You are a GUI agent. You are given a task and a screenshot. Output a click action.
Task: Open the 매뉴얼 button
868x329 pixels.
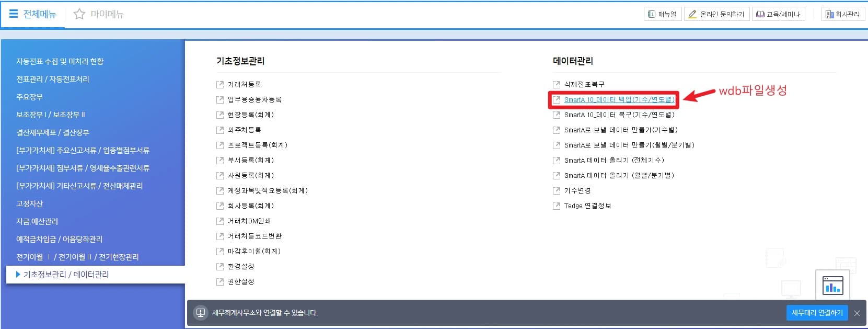[x=662, y=14]
